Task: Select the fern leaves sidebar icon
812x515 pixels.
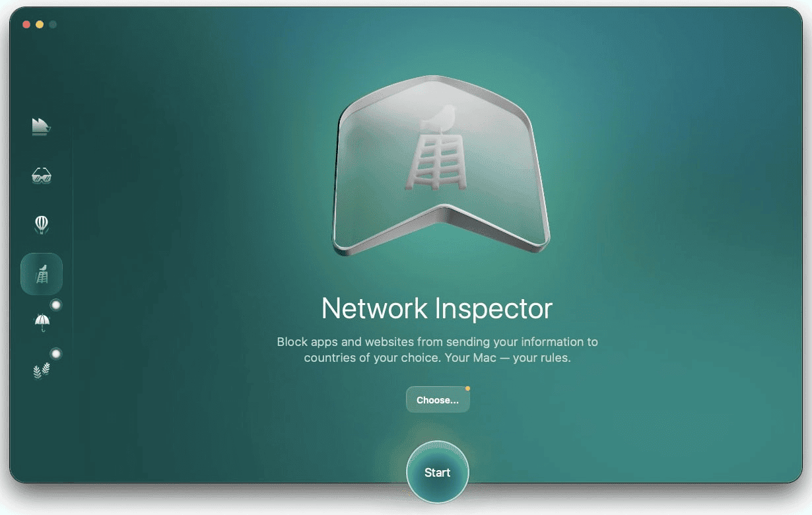Action: tap(41, 370)
